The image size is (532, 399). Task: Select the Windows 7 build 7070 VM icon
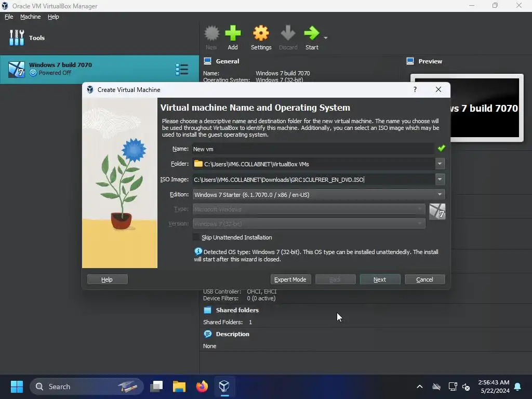16,69
